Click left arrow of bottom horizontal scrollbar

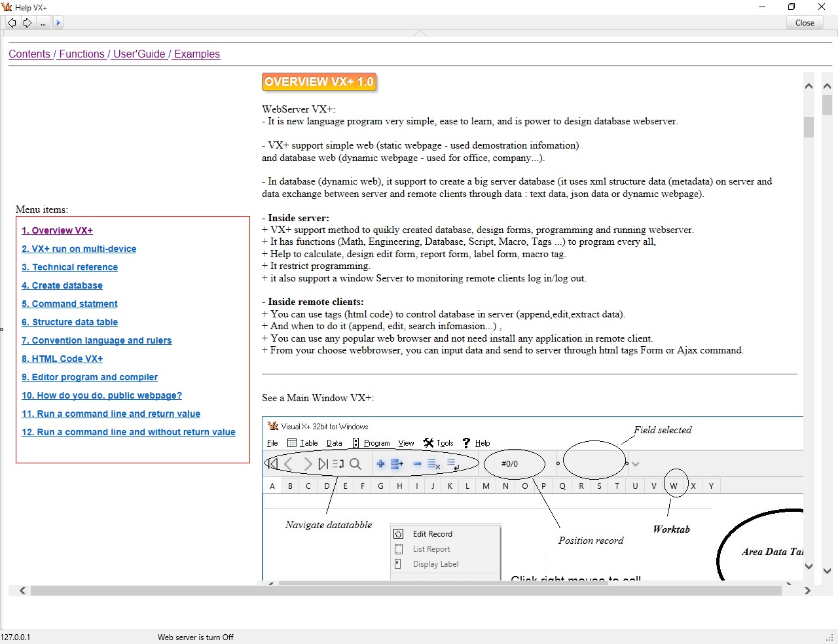[23, 591]
